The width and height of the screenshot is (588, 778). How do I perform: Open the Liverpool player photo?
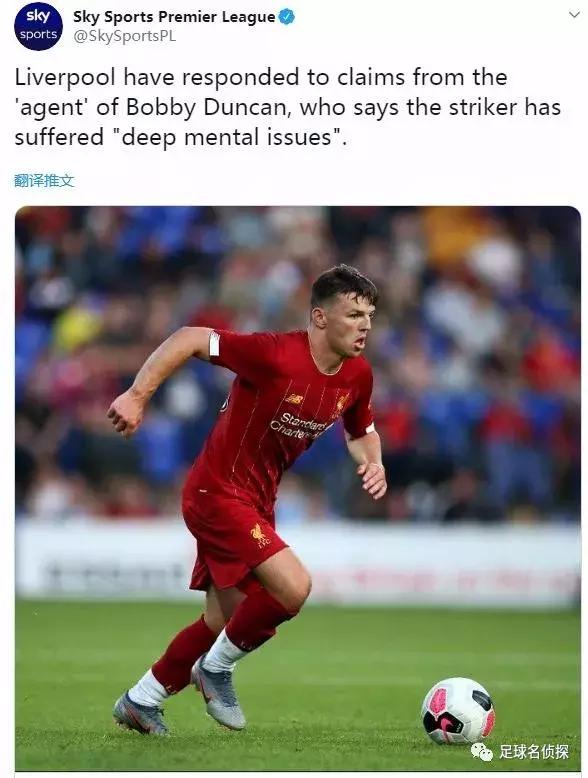click(298, 488)
